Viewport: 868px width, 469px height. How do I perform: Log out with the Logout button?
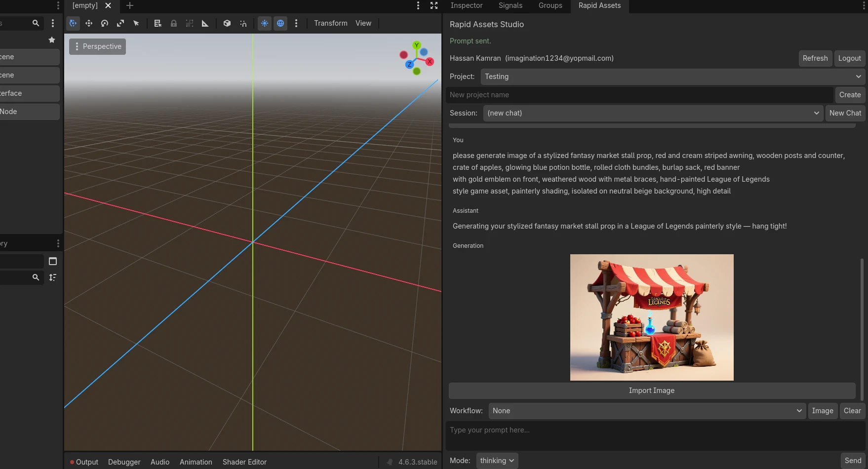(849, 58)
